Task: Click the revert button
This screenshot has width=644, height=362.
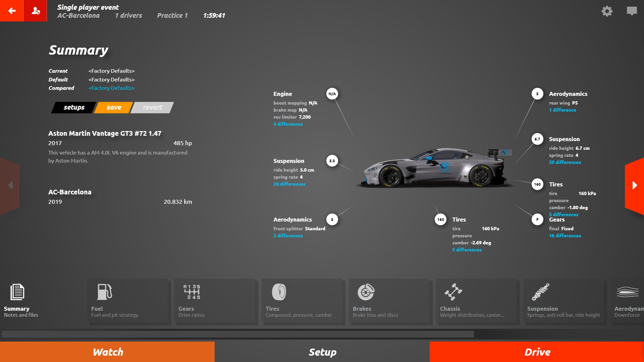Action: tap(152, 107)
